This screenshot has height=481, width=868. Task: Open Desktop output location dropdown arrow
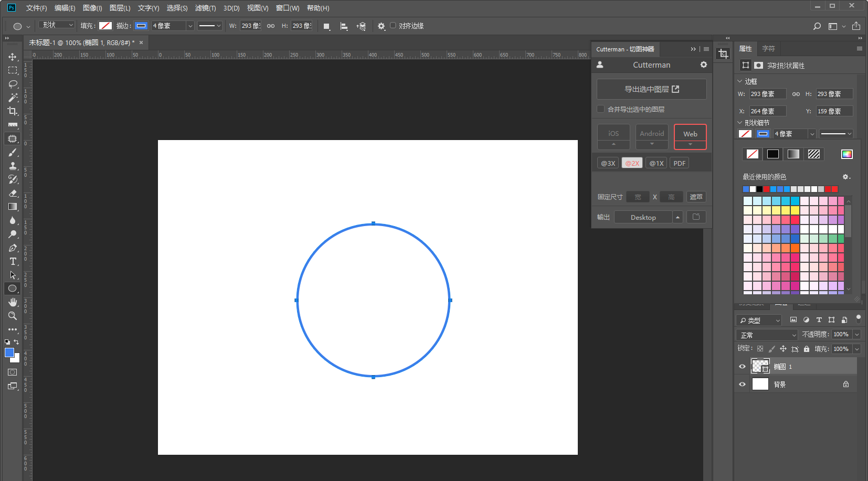point(678,217)
